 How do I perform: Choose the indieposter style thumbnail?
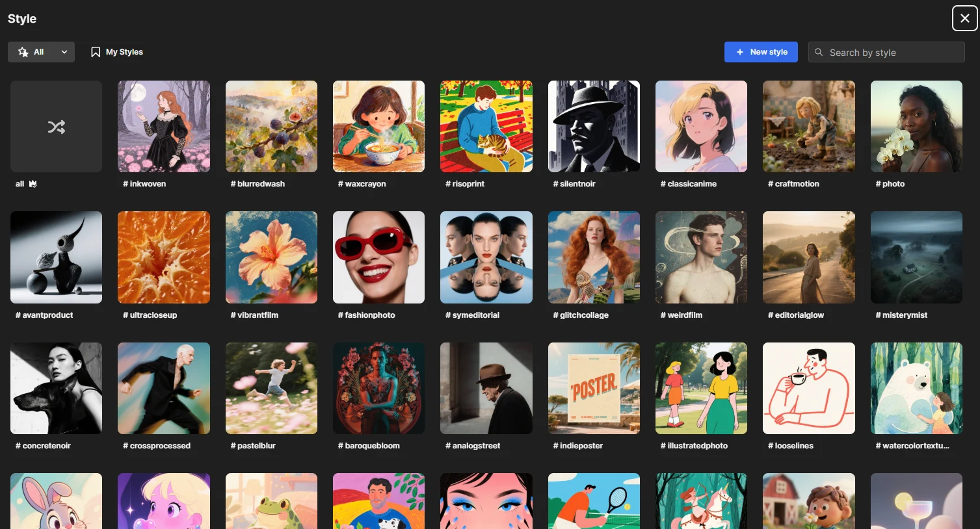click(x=594, y=388)
